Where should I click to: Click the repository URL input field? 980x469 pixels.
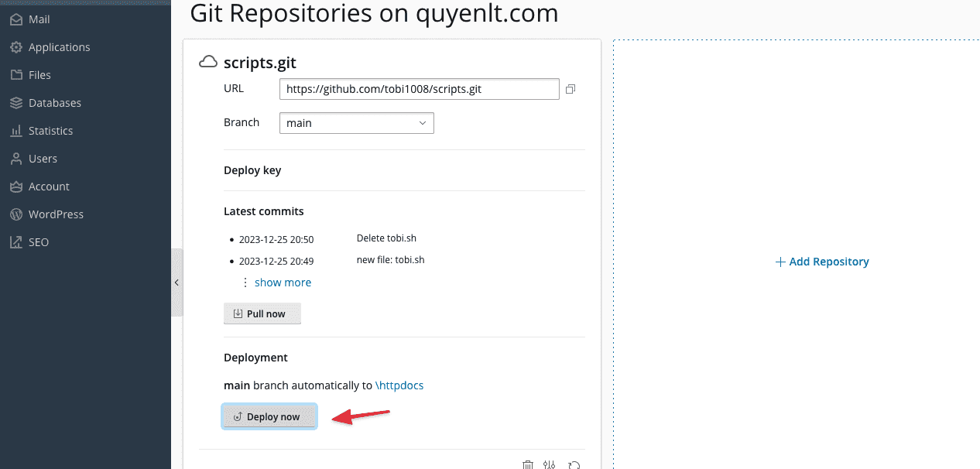pos(419,89)
